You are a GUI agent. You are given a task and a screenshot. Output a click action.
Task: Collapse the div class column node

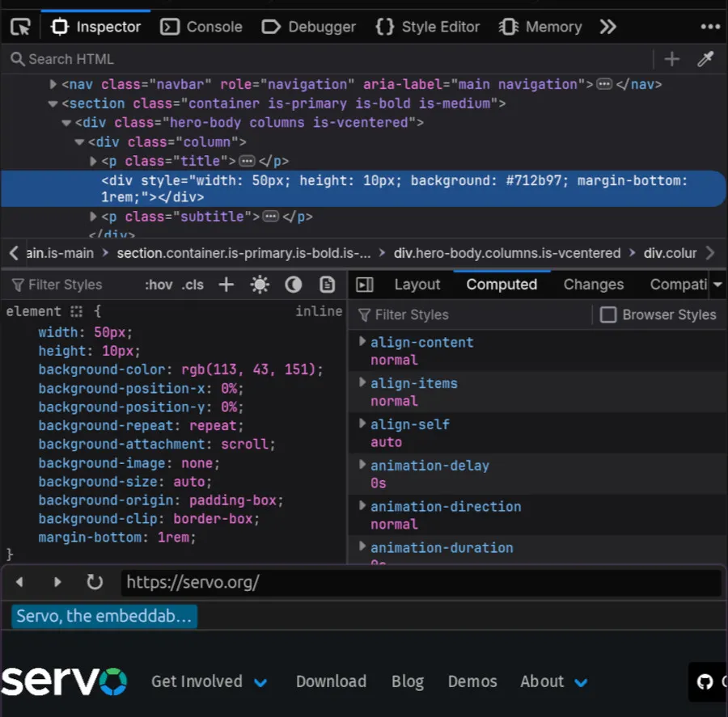pos(79,142)
